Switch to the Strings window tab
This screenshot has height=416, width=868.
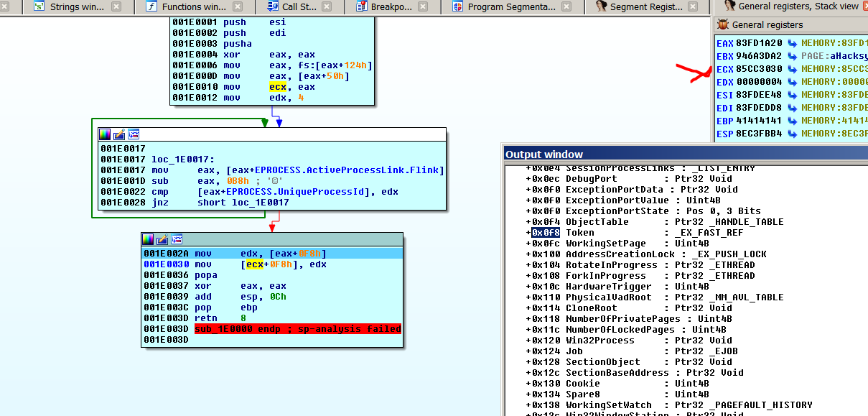pyautogui.click(x=75, y=7)
